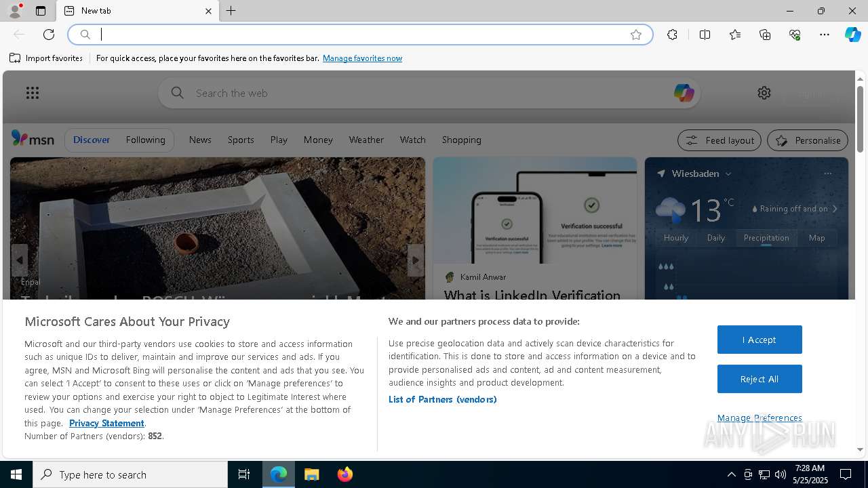Select the Daily weather tab

tap(716, 238)
